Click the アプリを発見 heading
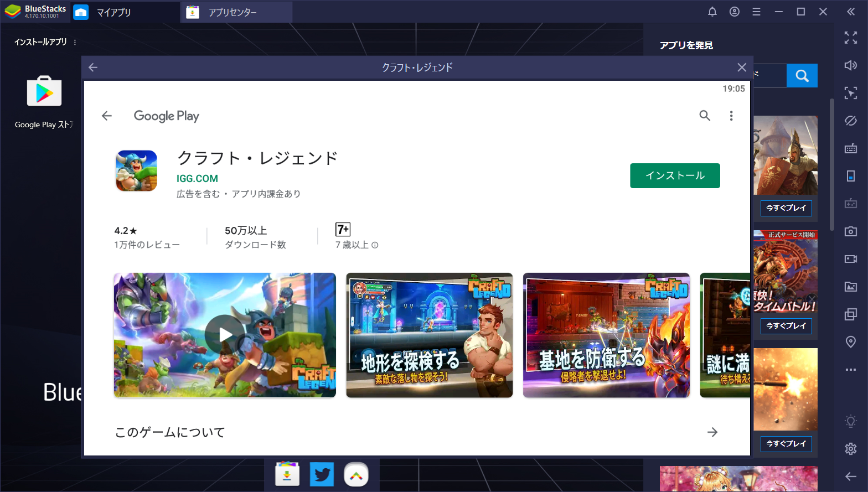Viewport: 868px width, 492px height. coord(686,45)
